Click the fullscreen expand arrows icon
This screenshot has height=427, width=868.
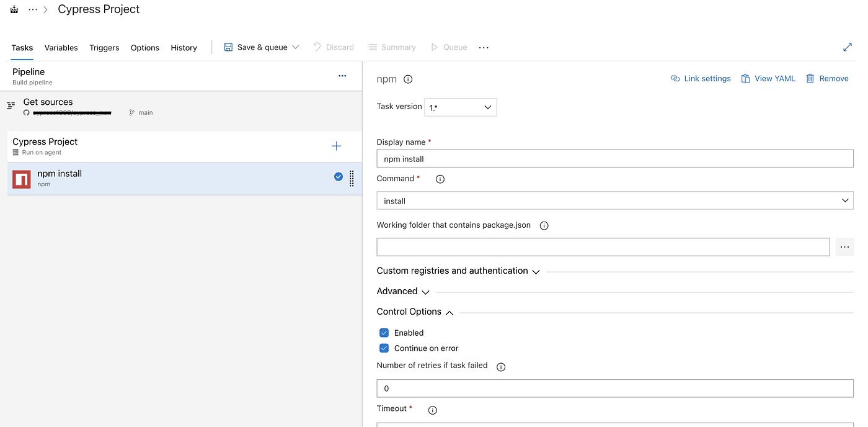point(848,47)
